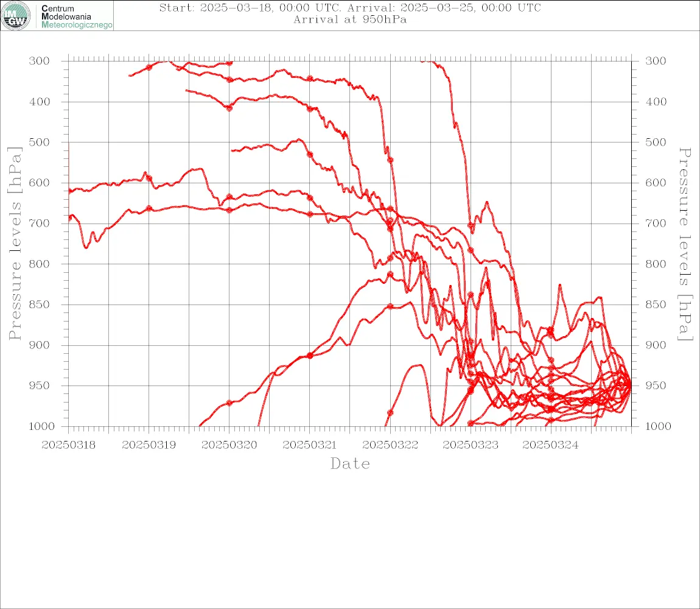Click the 20250318 date label
The height and width of the screenshot is (609, 700).
click(68, 445)
